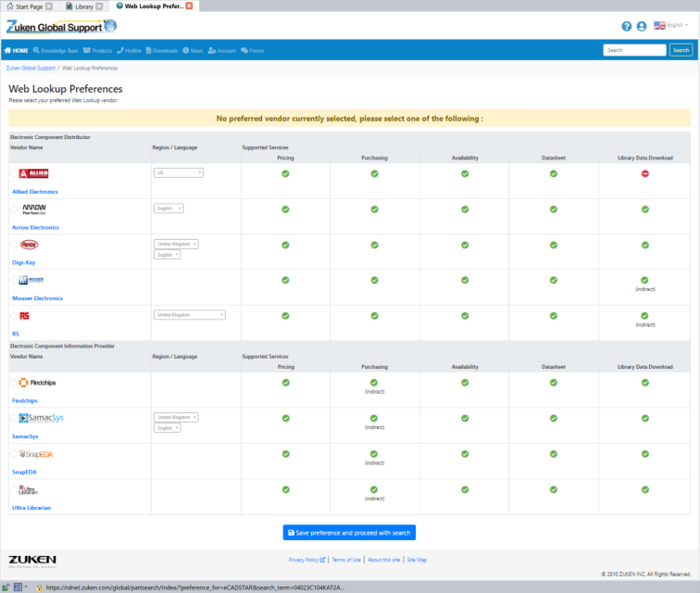Screen dimensions: 700x593
Task: Click Save preference and proceed with search
Action: click(x=349, y=533)
